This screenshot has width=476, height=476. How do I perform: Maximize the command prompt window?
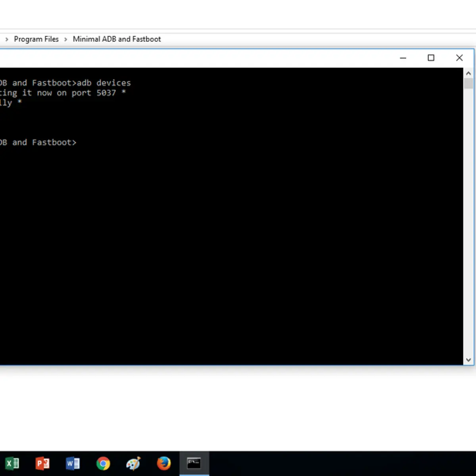[431, 58]
